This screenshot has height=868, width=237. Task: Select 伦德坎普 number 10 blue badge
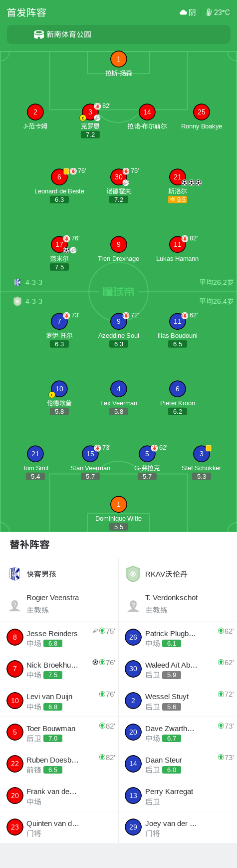(59, 389)
